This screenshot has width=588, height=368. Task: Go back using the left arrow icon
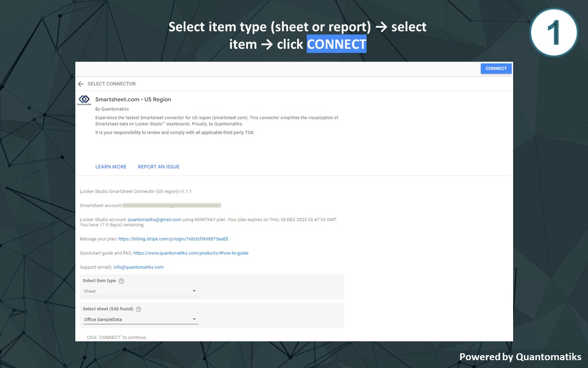tap(81, 84)
